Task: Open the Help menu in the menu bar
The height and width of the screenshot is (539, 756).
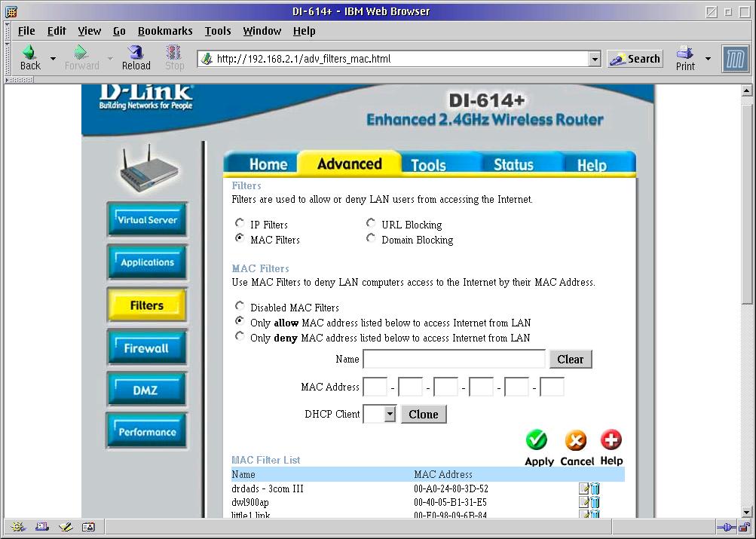Action: click(x=304, y=32)
